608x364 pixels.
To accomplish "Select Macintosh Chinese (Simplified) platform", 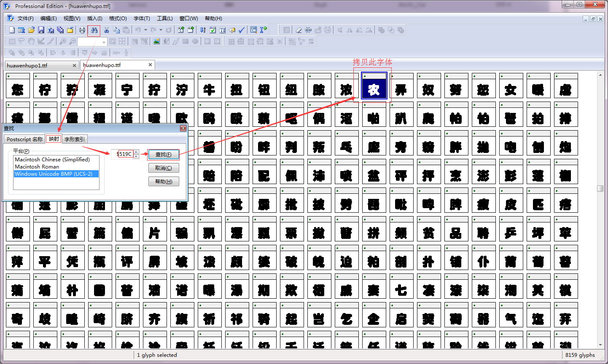I will (x=56, y=160).
